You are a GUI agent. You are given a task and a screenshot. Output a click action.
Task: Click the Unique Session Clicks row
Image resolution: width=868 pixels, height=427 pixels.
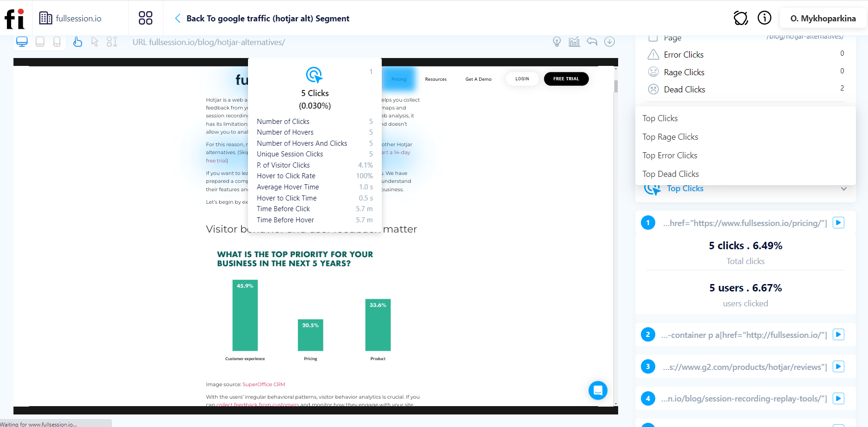[314, 154]
